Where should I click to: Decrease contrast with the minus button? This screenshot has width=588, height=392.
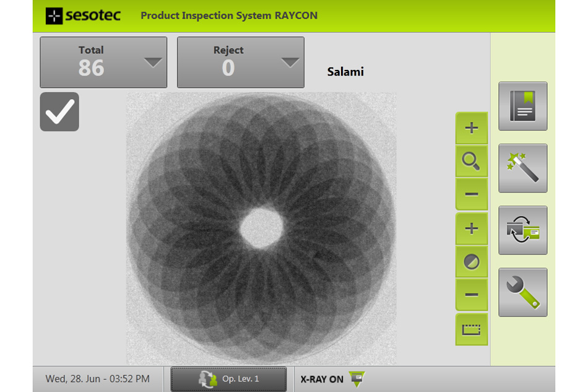[x=471, y=295]
